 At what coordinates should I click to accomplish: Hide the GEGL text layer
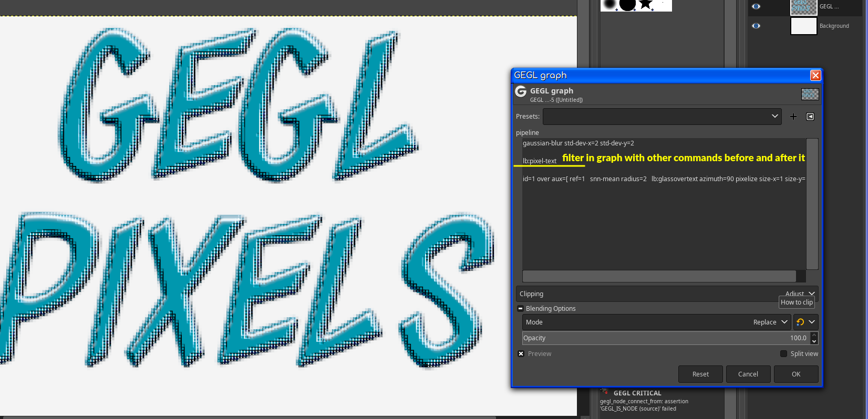click(756, 6)
